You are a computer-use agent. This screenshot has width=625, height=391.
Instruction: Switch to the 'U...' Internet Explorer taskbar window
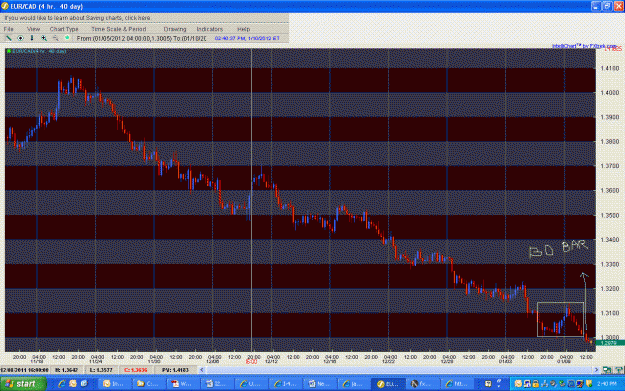(x=250, y=384)
